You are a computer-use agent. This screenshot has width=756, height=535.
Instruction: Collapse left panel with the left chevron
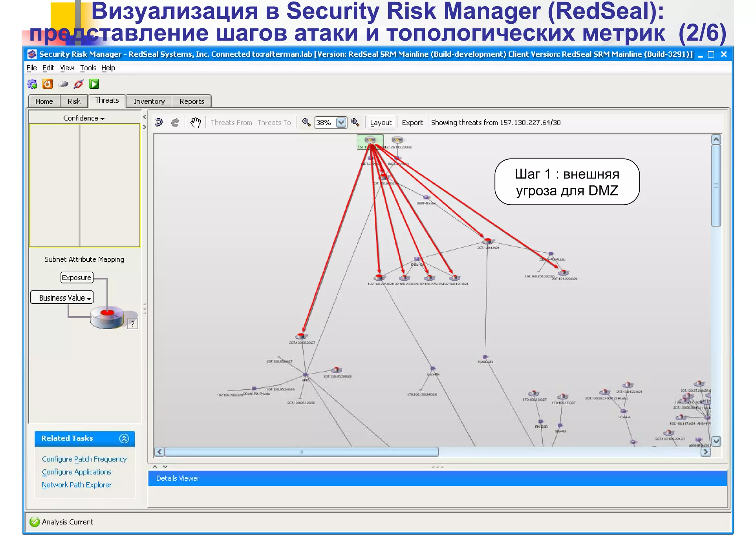(144, 117)
